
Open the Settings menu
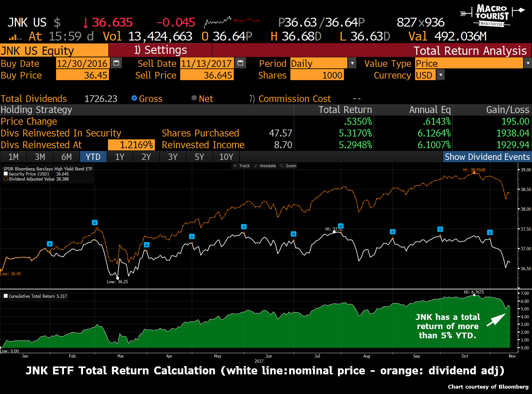[160, 50]
